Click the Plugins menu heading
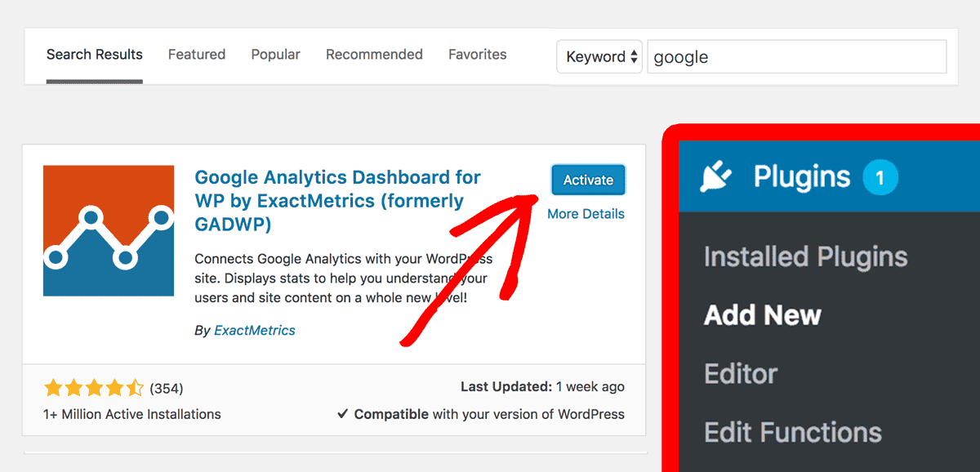 tap(801, 177)
